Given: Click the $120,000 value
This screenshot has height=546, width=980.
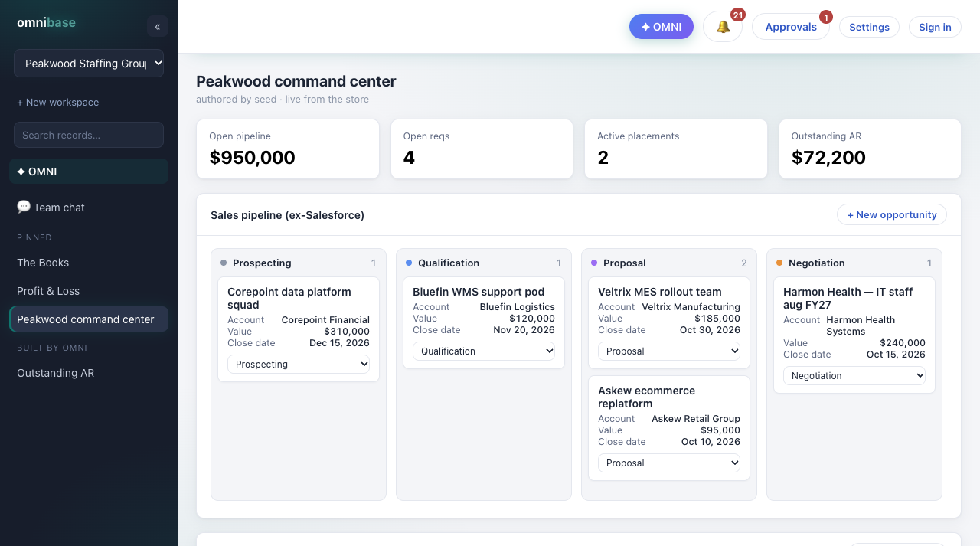Looking at the screenshot, I should (x=532, y=319).
